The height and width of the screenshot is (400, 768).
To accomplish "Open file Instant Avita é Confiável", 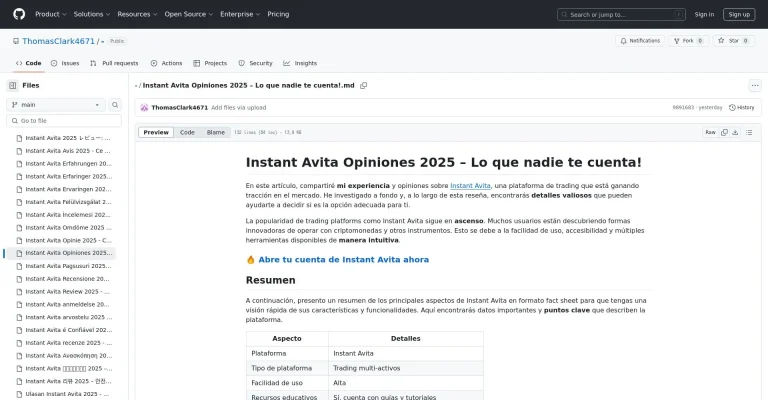I will 68,330.
